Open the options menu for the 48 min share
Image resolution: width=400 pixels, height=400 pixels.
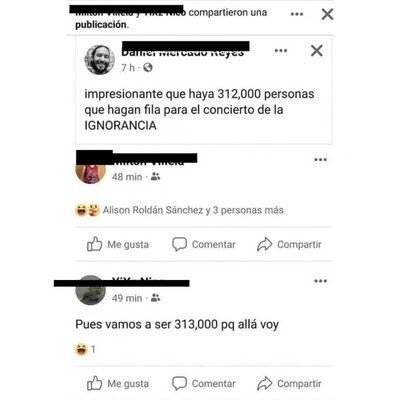point(320,160)
